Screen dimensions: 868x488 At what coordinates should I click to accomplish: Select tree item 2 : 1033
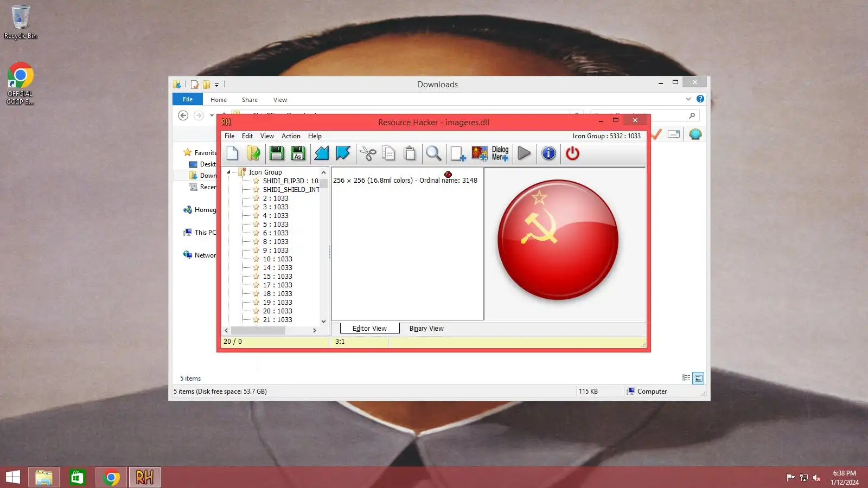276,198
